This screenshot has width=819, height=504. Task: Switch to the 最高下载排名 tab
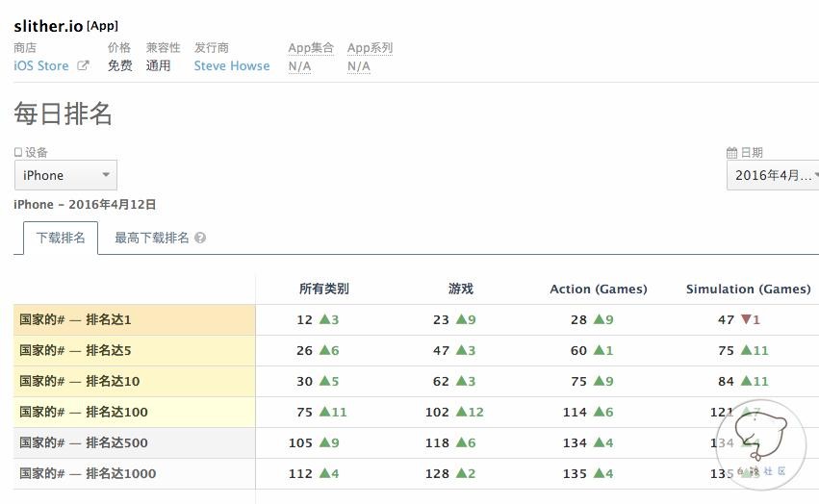coord(152,238)
